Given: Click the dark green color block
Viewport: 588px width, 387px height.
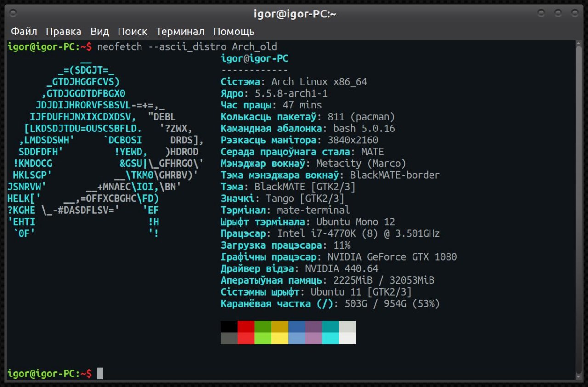Looking at the screenshot, I should (x=263, y=326).
